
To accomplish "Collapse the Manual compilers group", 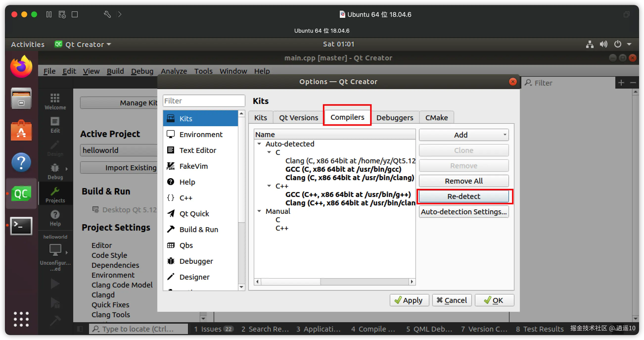I will pyautogui.click(x=259, y=211).
